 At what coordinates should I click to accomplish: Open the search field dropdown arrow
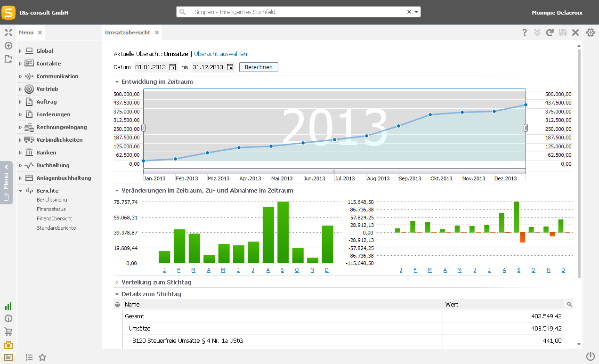click(x=416, y=12)
